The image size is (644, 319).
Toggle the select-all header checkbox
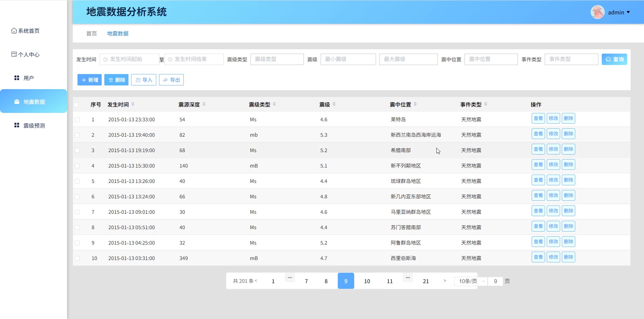(76, 105)
